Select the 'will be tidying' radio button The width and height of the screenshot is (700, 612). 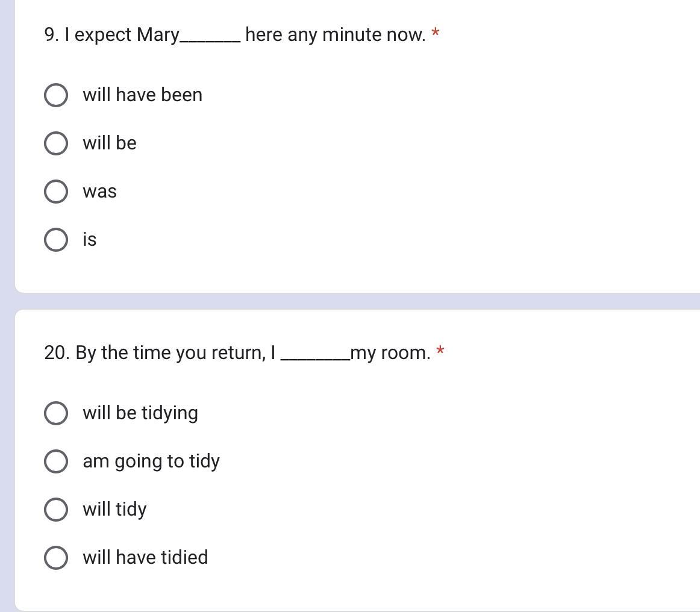tap(56, 413)
